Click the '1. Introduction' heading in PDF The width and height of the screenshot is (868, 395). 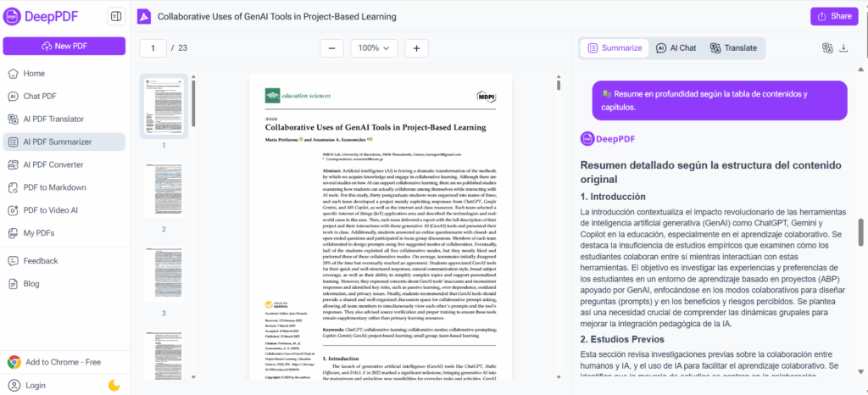pos(341,359)
